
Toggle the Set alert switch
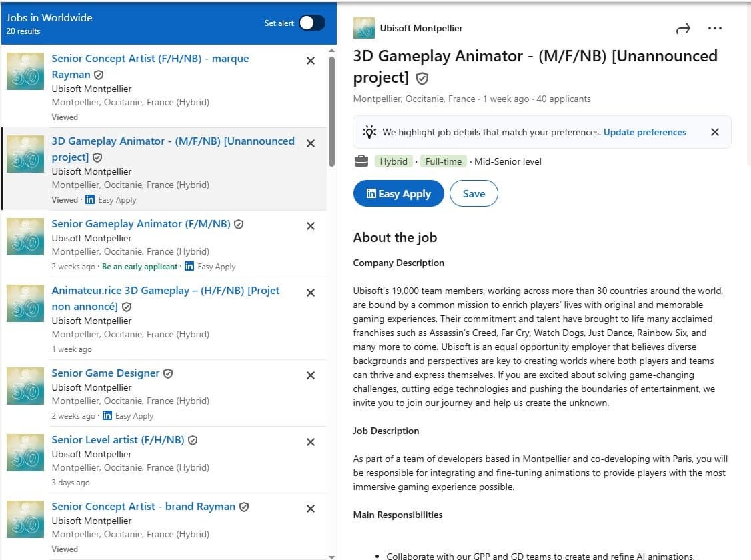311,23
